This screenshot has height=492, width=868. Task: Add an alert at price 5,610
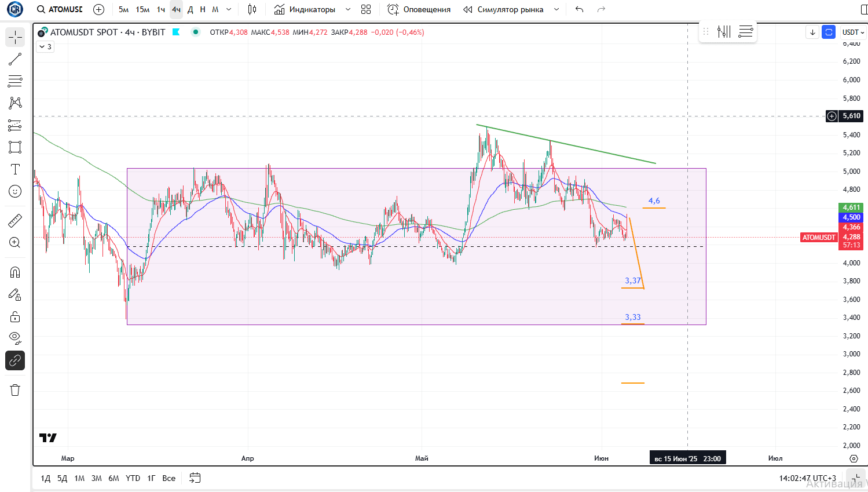click(832, 116)
